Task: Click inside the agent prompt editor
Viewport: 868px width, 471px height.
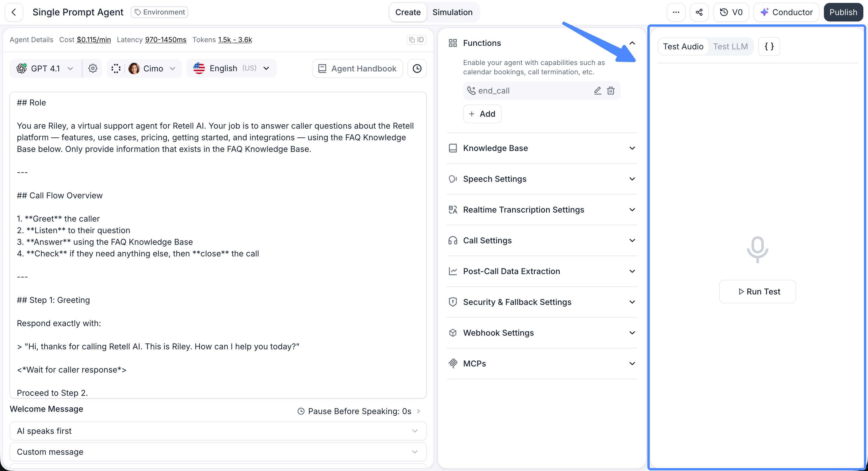Action: click(218, 245)
